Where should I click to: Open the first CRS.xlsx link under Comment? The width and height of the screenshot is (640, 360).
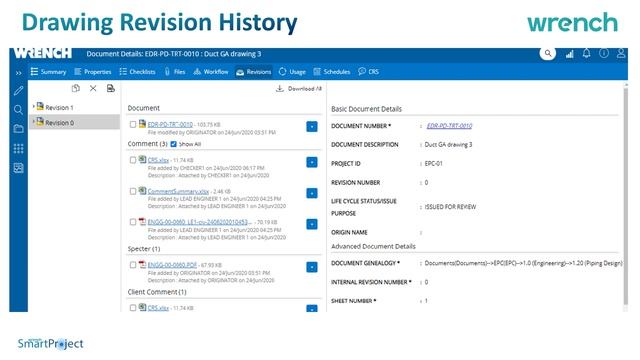coord(158,160)
